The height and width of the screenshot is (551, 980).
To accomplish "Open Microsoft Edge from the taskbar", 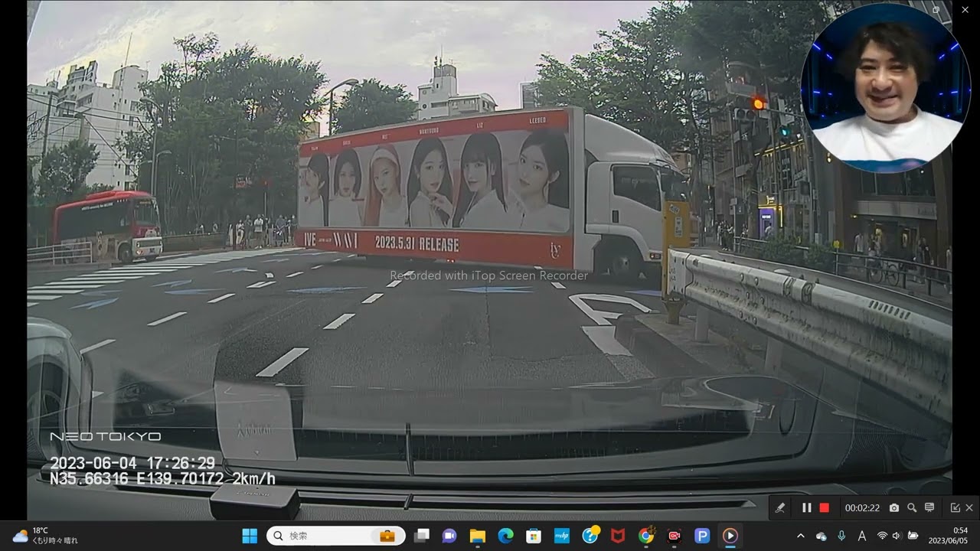I will pos(505,536).
